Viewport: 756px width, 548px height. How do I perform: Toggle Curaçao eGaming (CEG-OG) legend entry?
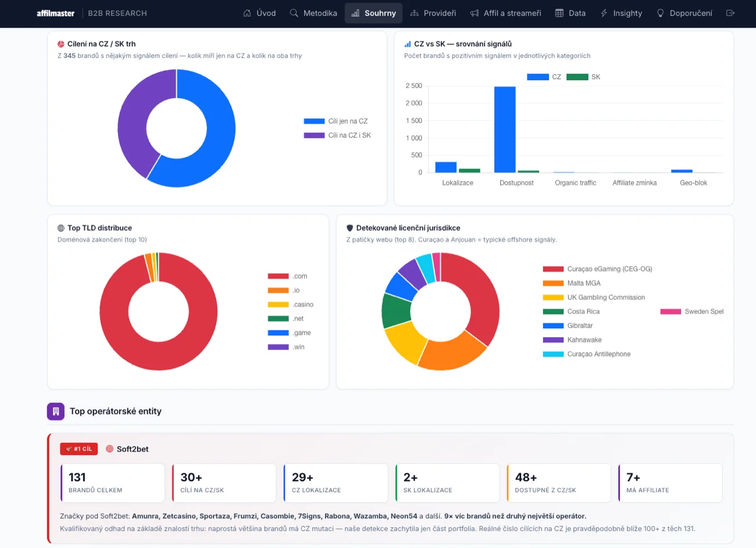597,269
